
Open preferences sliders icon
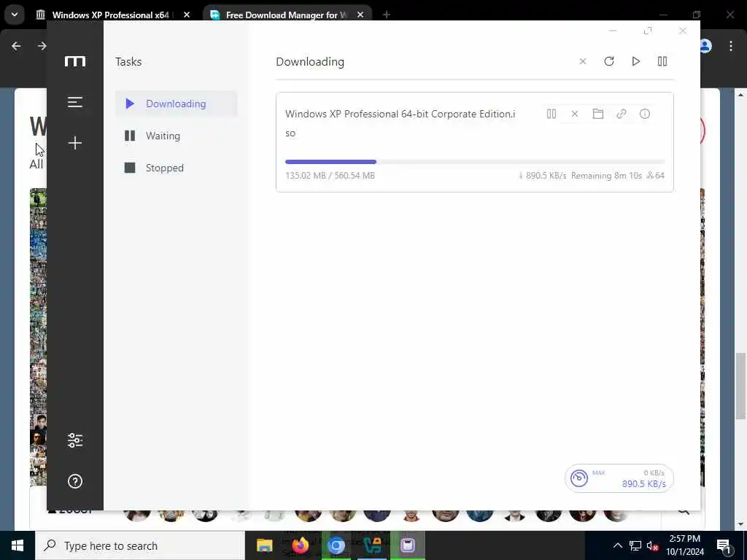(x=75, y=440)
